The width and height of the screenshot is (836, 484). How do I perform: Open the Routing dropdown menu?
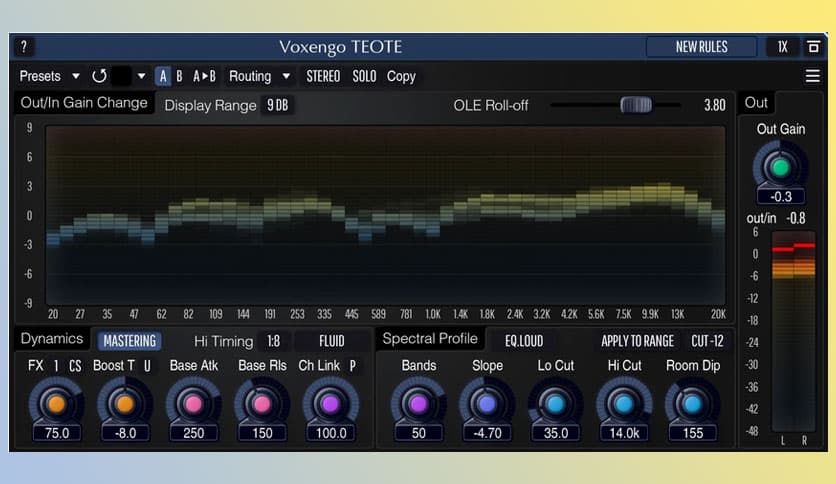pyautogui.click(x=259, y=76)
